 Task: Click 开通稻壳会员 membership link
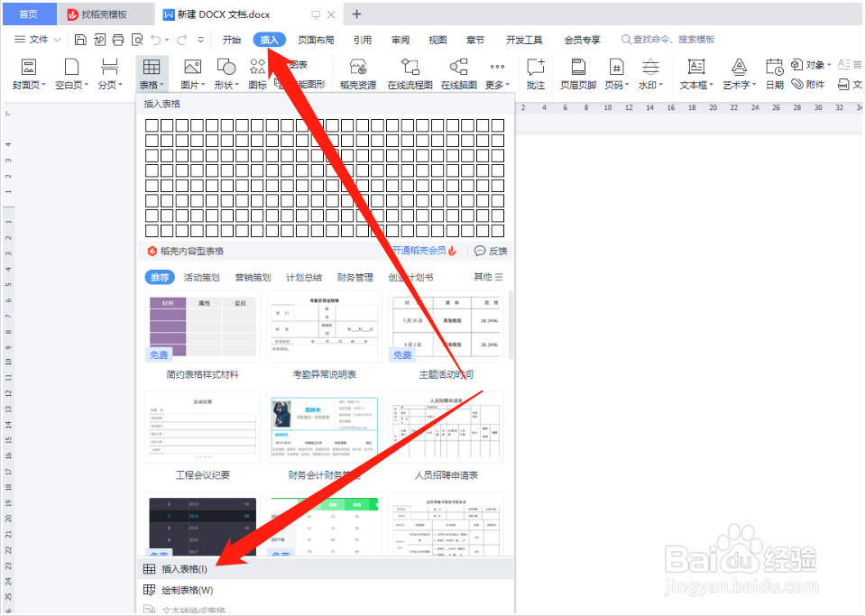coord(425,251)
